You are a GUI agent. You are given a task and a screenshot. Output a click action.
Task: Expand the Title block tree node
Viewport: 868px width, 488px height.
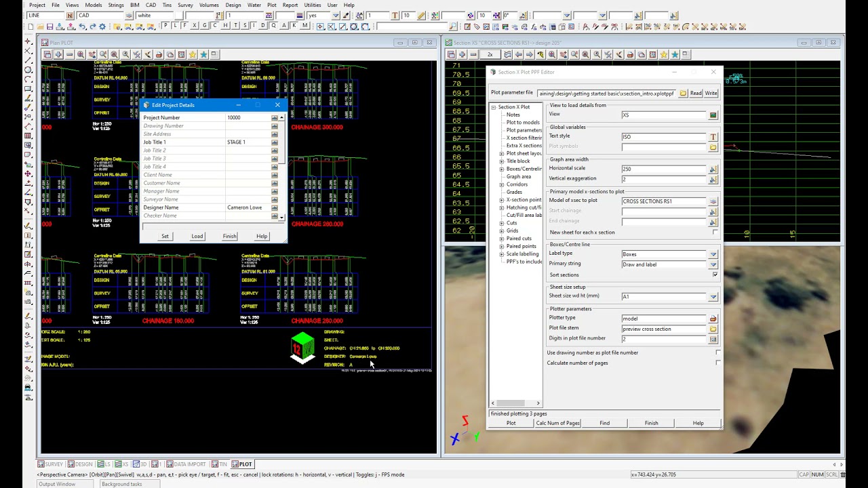[502, 161]
